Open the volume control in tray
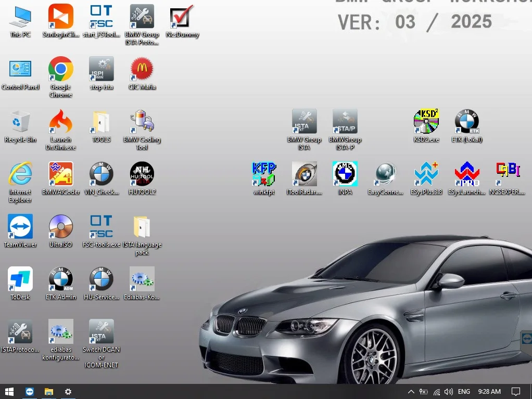This screenshot has height=399, width=532. pyautogui.click(x=448, y=392)
